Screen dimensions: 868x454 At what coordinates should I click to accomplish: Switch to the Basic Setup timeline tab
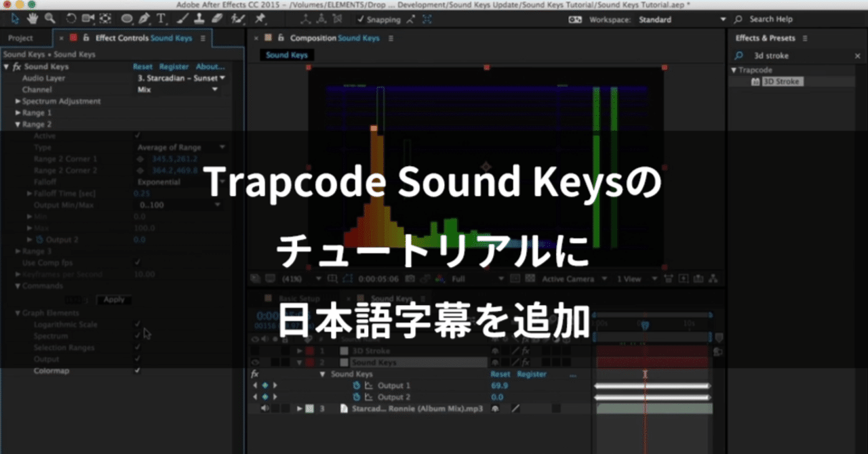[298, 298]
